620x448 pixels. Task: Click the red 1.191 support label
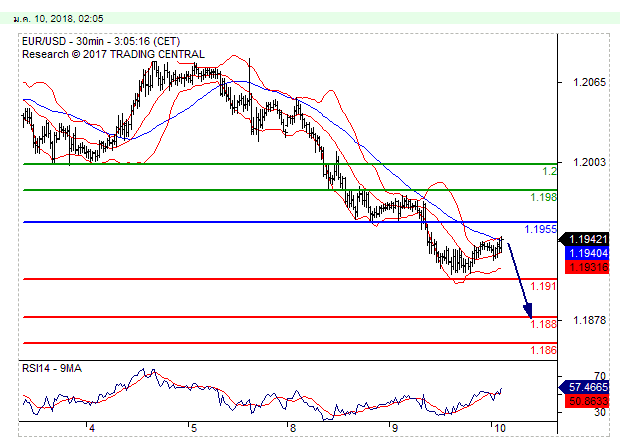click(x=543, y=286)
